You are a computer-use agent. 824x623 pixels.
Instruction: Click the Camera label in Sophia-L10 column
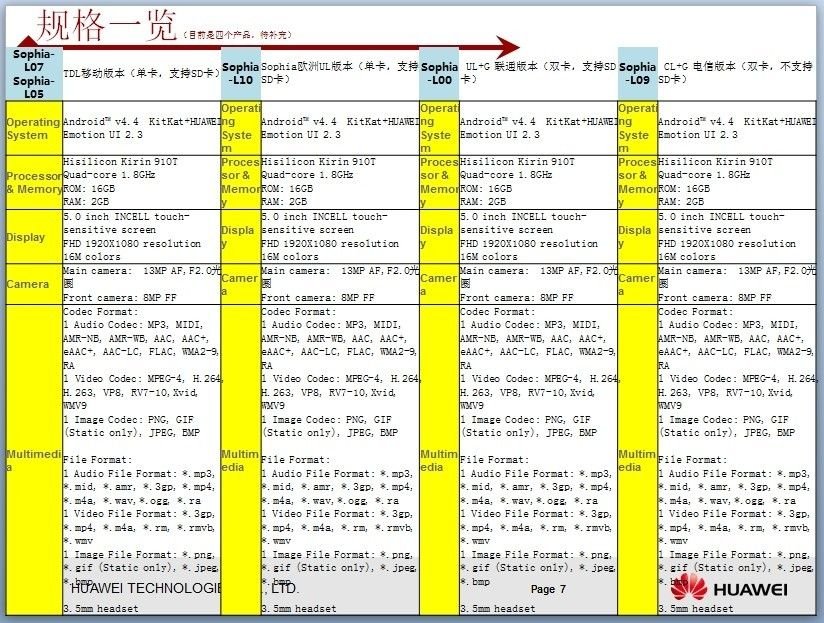pos(241,284)
